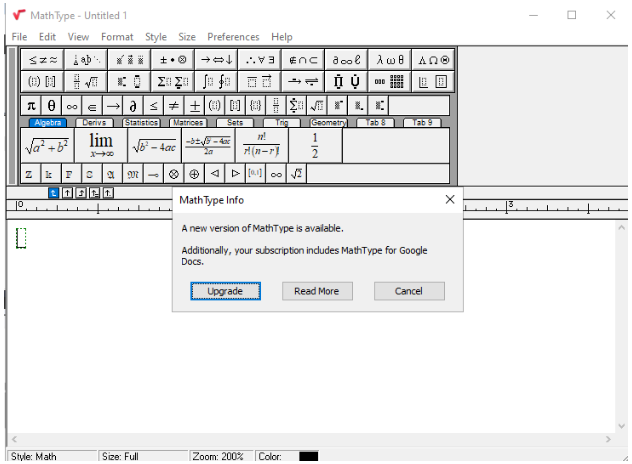Viewport: 632px width, 464px height.
Task: Insert a curly braces template from the small bar
Action: point(255,106)
